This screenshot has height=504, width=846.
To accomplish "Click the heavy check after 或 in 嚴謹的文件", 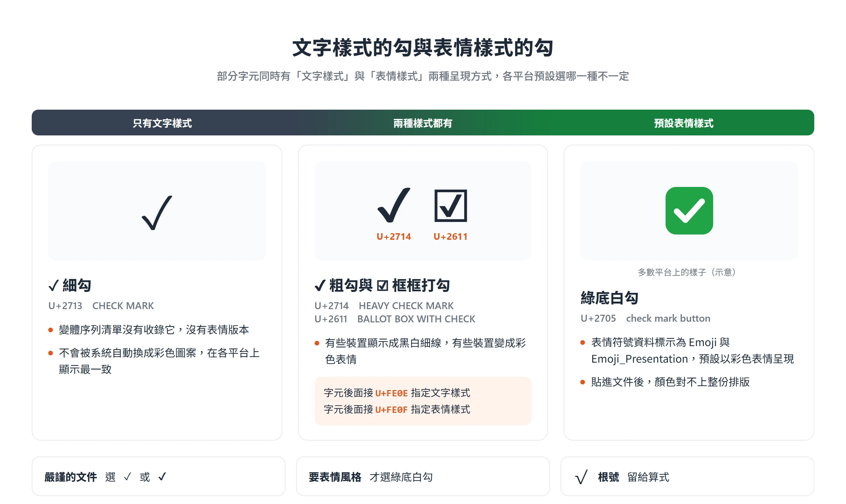I will coord(162,477).
